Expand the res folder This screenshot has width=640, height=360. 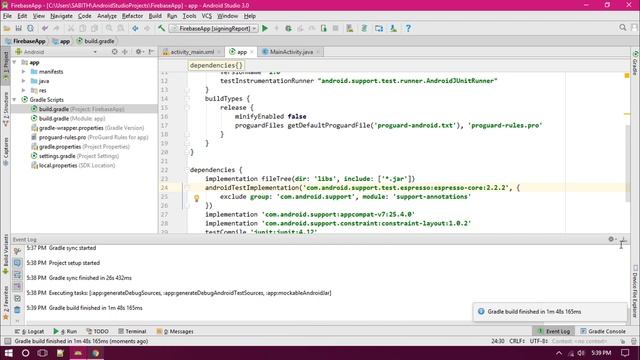point(24,90)
